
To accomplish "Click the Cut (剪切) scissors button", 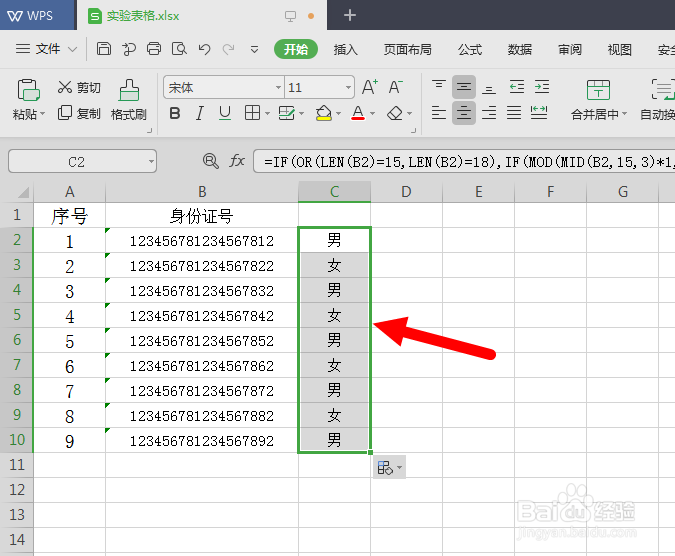I will (79, 87).
